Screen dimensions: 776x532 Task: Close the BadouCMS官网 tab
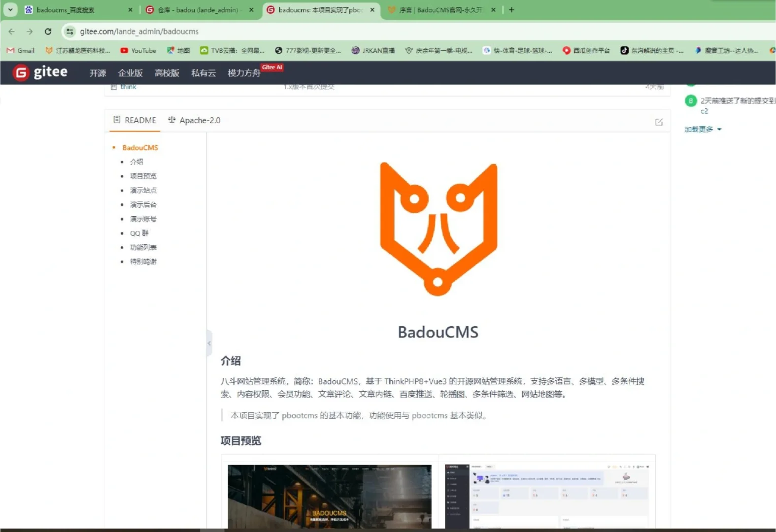(x=493, y=10)
